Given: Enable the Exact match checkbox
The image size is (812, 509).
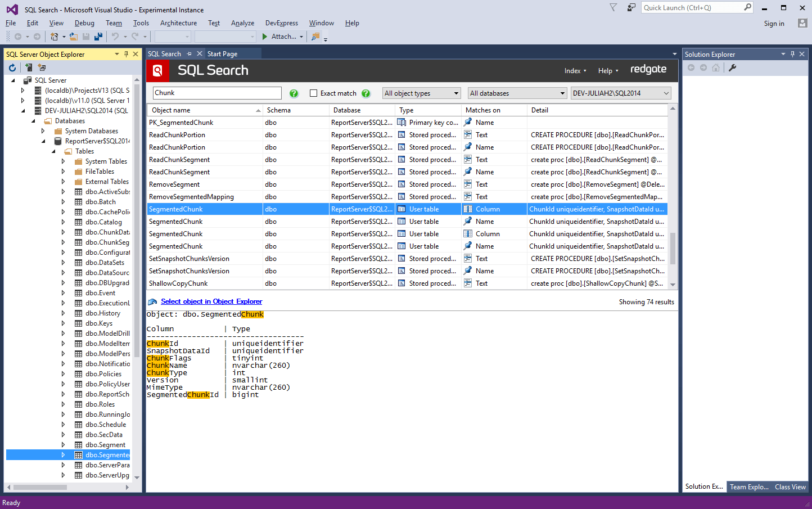Looking at the screenshot, I should tap(314, 93).
